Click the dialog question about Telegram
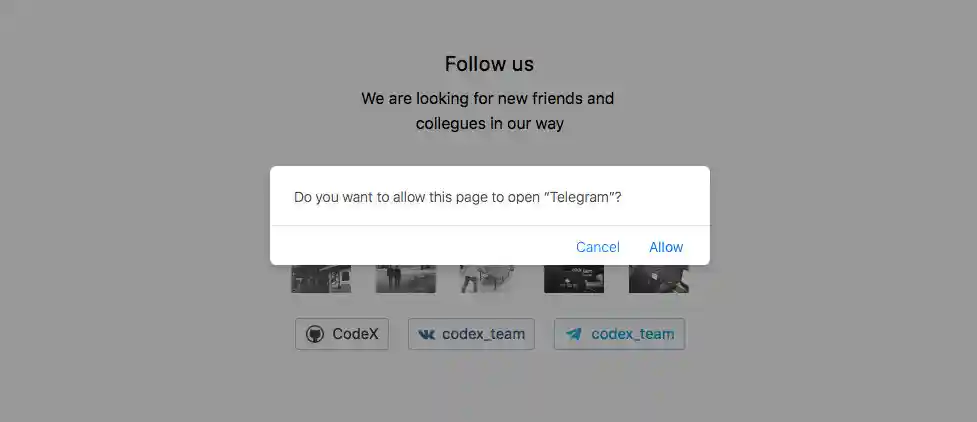 point(458,198)
